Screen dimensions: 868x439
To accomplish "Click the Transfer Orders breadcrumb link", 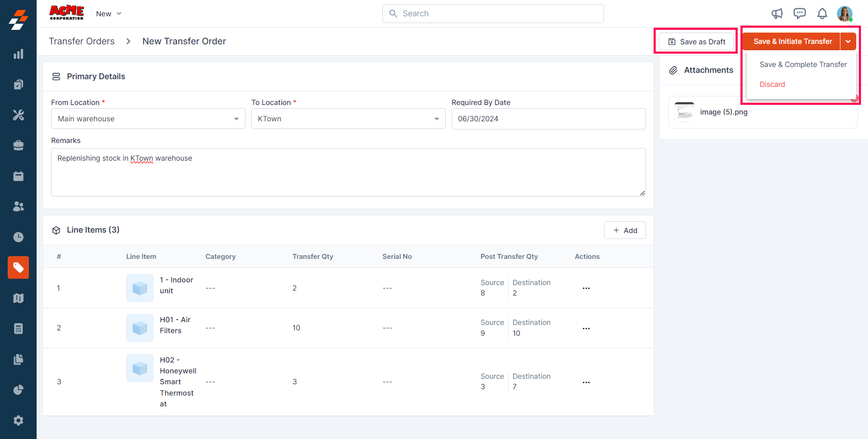I will coord(82,41).
